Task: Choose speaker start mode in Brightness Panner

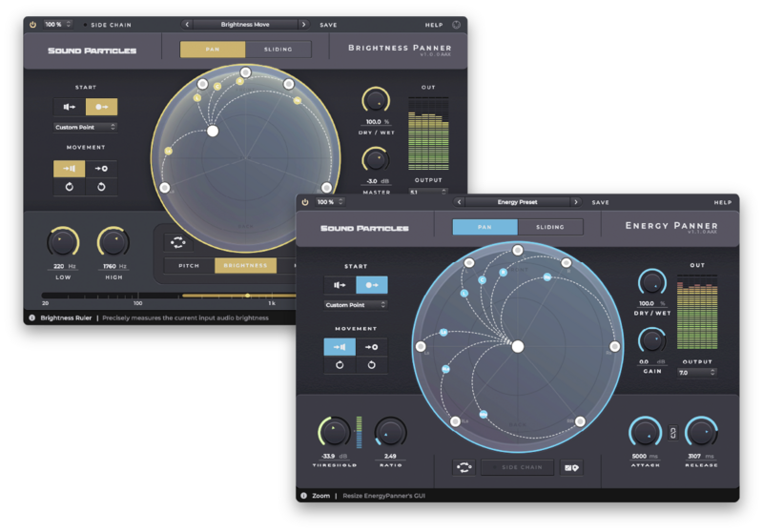Action: (x=69, y=107)
